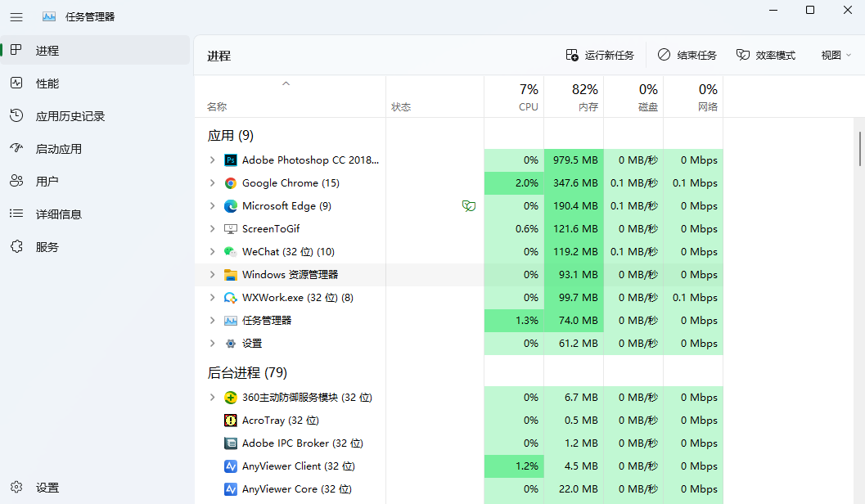Switch to the 性能 tab

click(x=96, y=83)
